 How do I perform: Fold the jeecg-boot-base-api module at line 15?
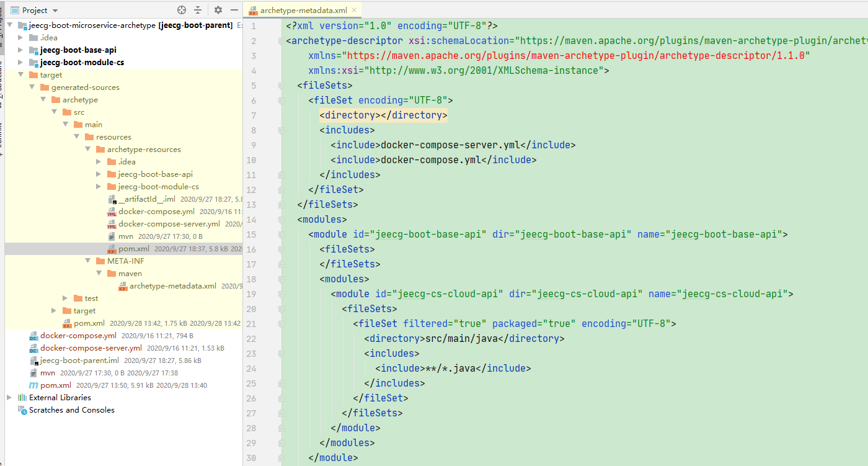click(281, 235)
